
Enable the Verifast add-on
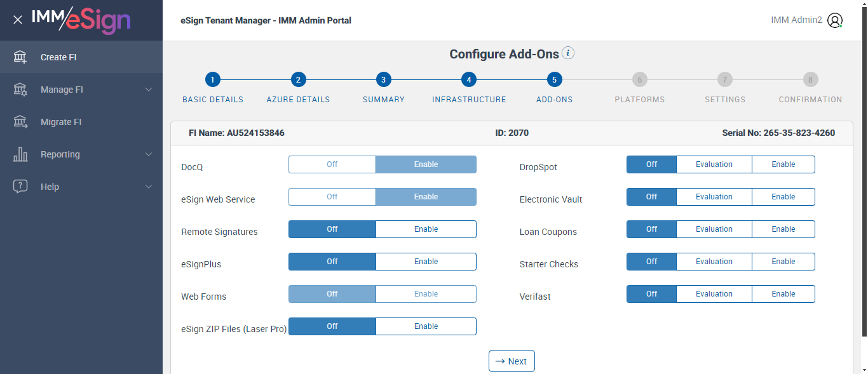(783, 294)
